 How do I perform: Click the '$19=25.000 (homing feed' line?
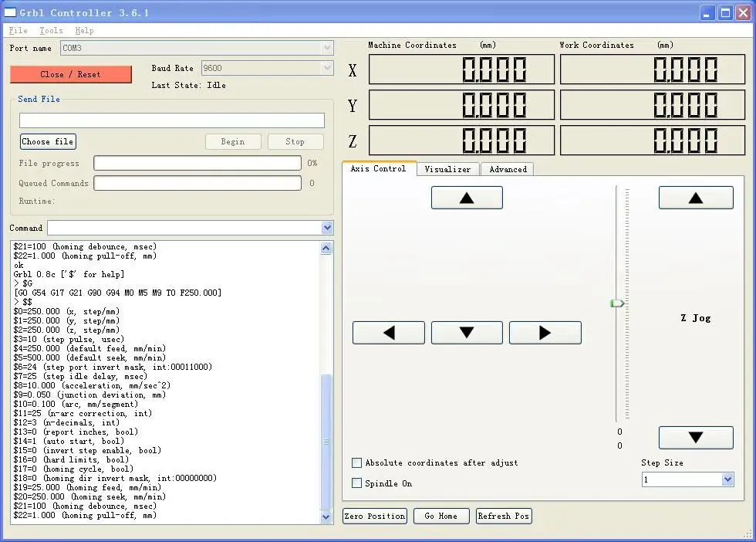click(x=87, y=487)
